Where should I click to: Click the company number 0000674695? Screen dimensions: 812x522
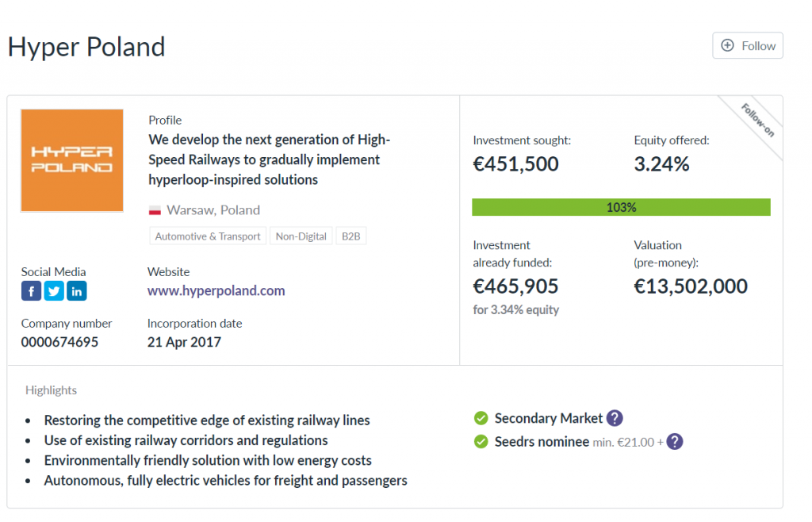pos(60,342)
